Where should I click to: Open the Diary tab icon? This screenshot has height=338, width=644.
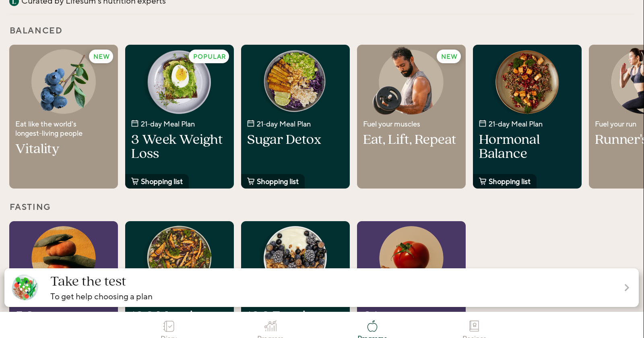pos(169,326)
